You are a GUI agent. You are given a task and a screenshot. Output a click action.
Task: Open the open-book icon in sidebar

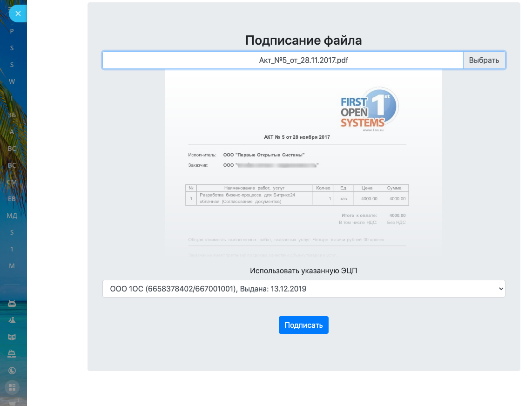(x=12, y=337)
